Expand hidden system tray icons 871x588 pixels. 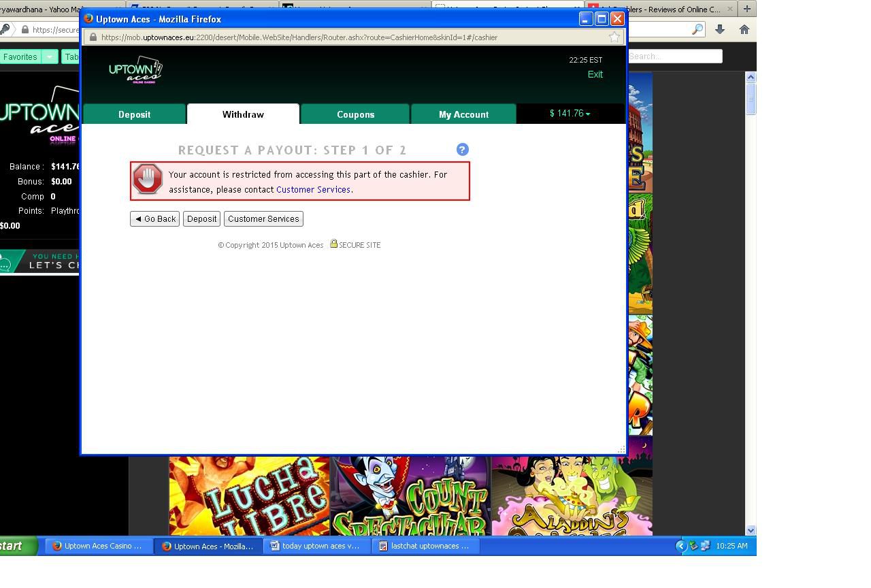pyautogui.click(x=680, y=546)
